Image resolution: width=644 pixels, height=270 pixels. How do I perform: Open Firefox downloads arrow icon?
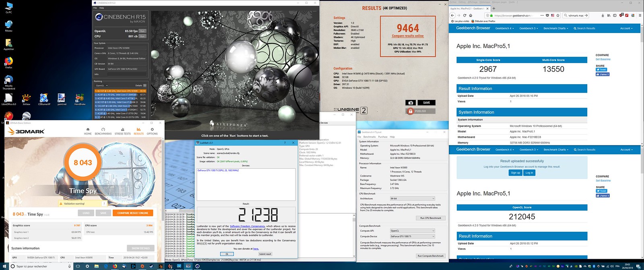[603, 15]
